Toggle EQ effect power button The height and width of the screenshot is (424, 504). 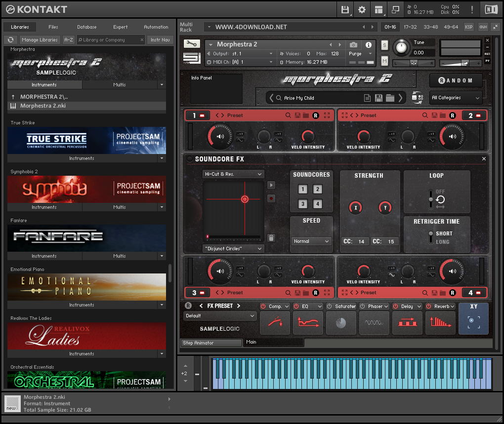[296, 306]
